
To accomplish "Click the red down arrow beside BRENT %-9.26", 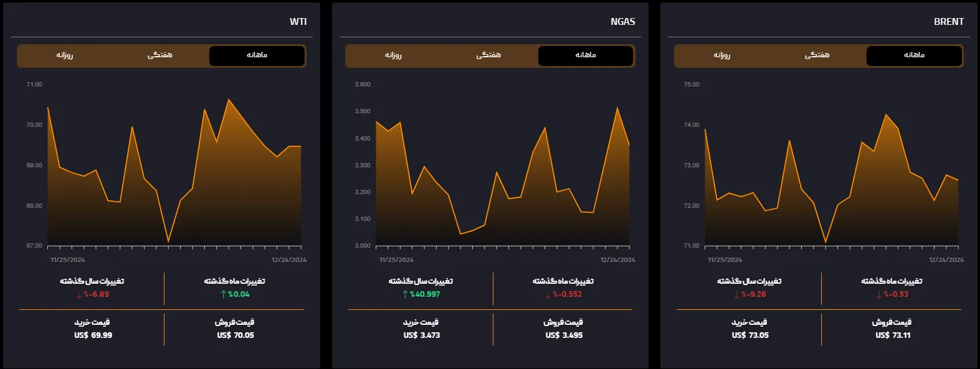I will [x=736, y=294].
